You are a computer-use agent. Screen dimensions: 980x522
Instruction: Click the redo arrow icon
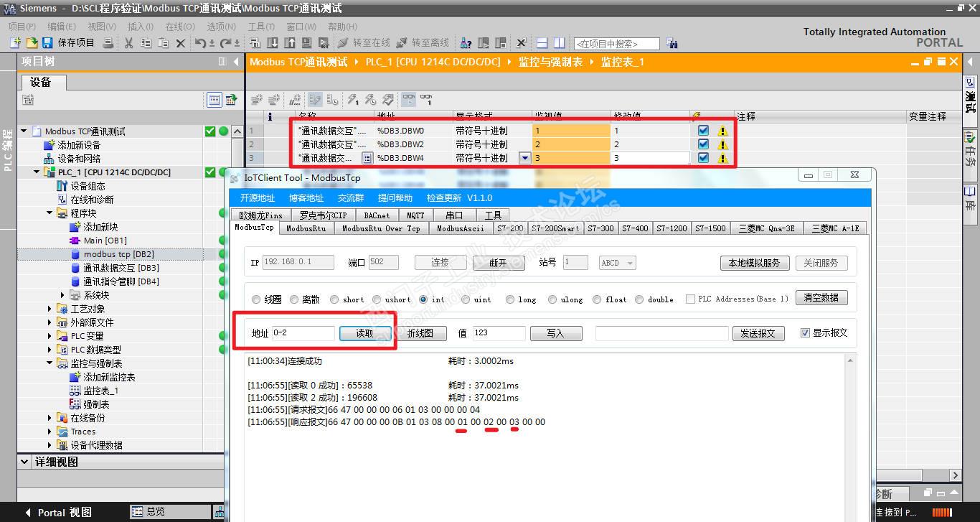(227, 43)
